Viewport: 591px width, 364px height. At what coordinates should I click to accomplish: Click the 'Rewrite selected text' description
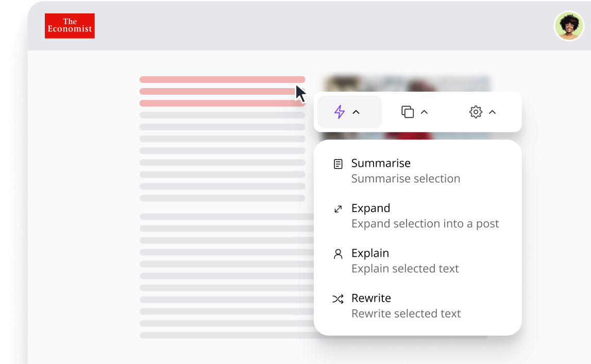(x=406, y=314)
